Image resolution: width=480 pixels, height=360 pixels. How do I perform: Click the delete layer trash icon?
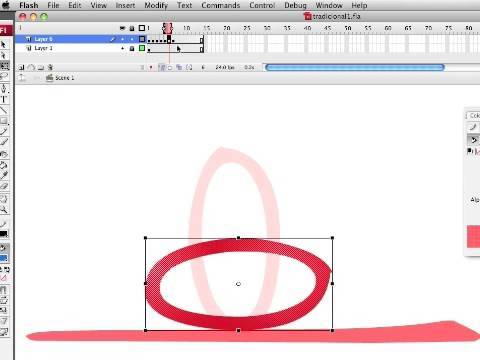coord(50,67)
